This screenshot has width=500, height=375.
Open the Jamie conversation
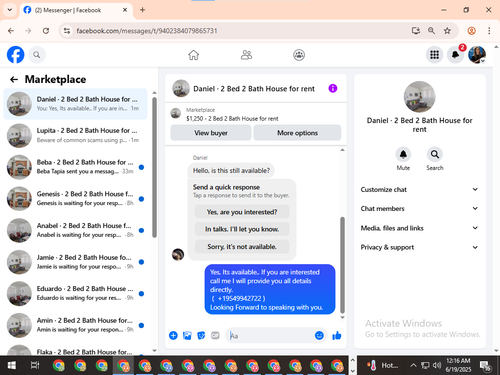[x=76, y=262]
